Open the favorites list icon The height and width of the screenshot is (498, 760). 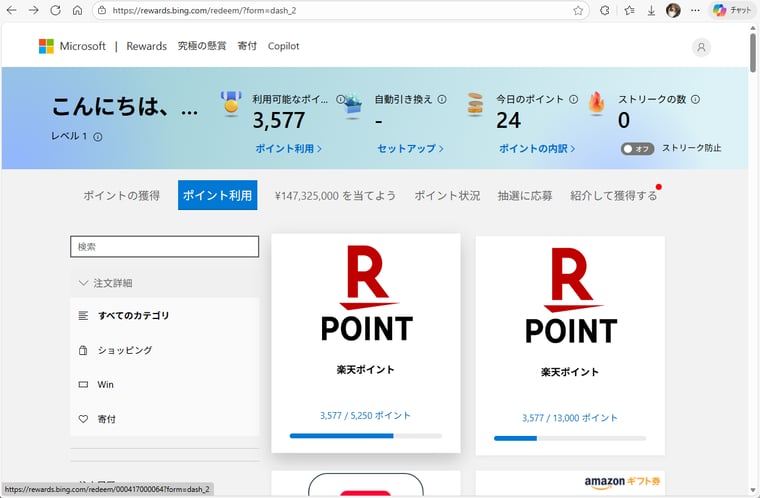coord(629,10)
